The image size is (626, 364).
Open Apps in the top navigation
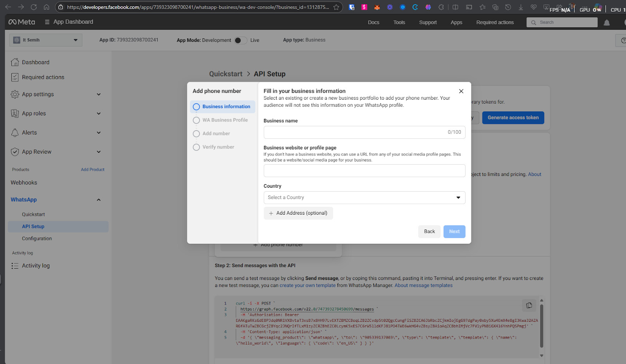[x=456, y=22]
